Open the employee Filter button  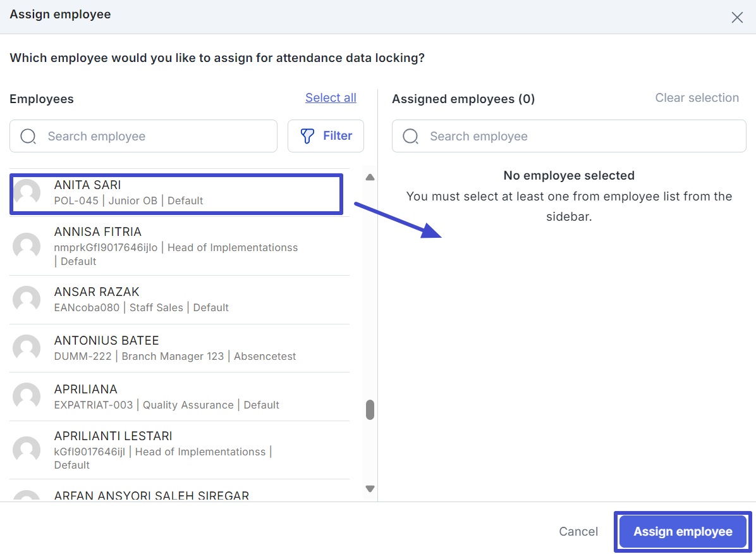(326, 136)
